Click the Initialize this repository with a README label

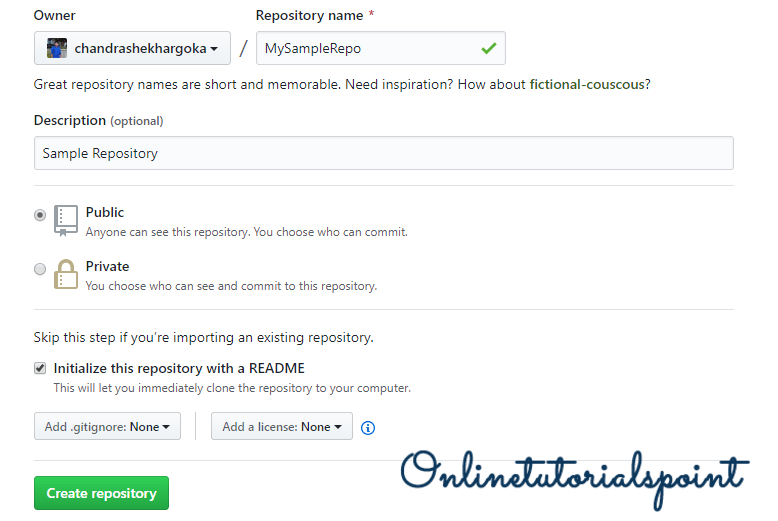(179, 368)
